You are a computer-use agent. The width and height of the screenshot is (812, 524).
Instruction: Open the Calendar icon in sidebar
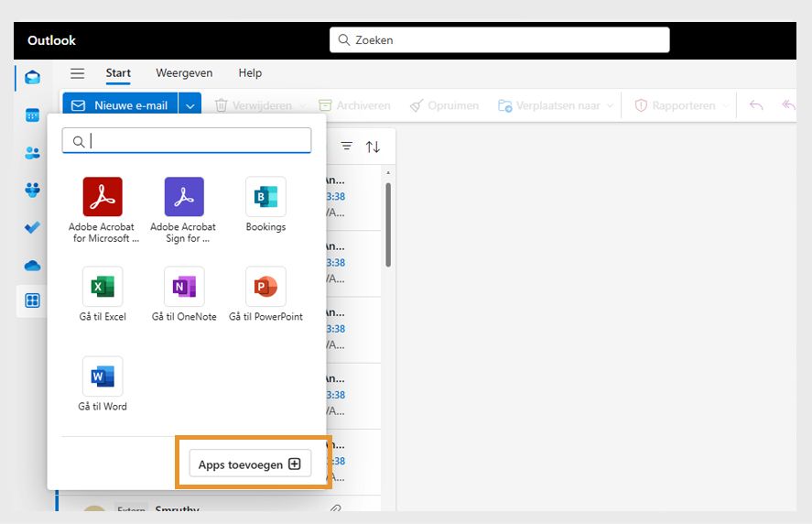point(33,115)
